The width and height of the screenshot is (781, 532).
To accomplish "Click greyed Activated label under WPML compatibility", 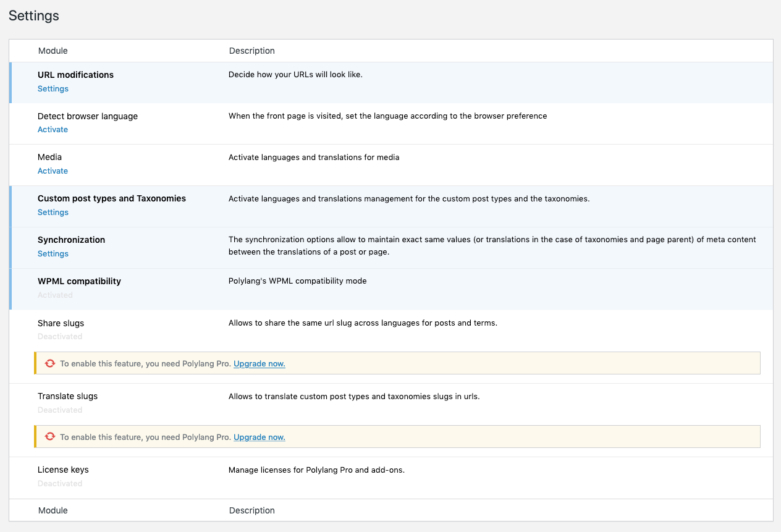I will [x=55, y=295].
